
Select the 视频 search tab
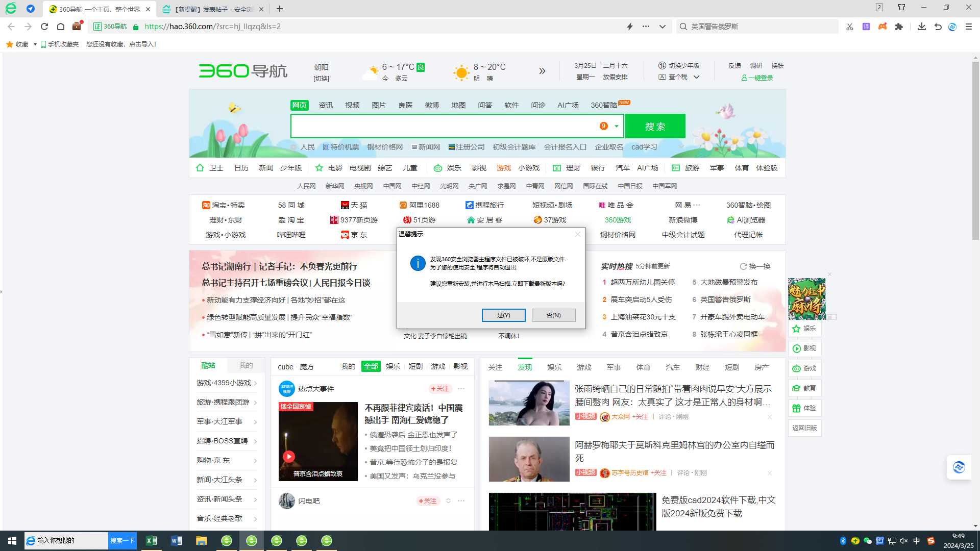pyautogui.click(x=352, y=105)
